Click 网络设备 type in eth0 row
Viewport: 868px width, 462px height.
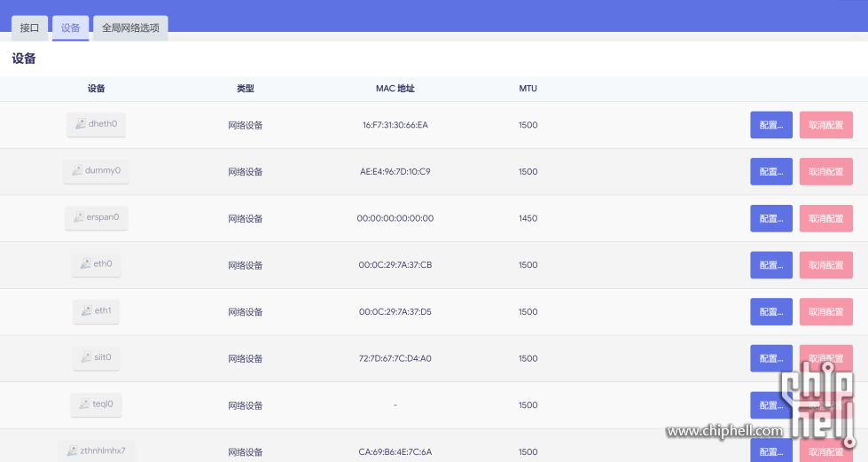tap(246, 265)
